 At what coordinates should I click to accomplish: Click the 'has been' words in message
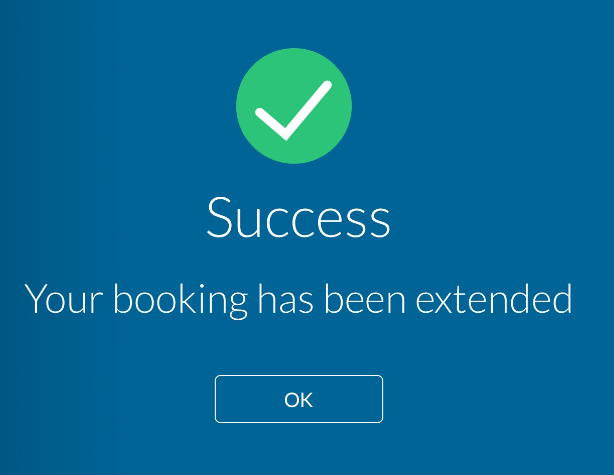[x=332, y=298]
